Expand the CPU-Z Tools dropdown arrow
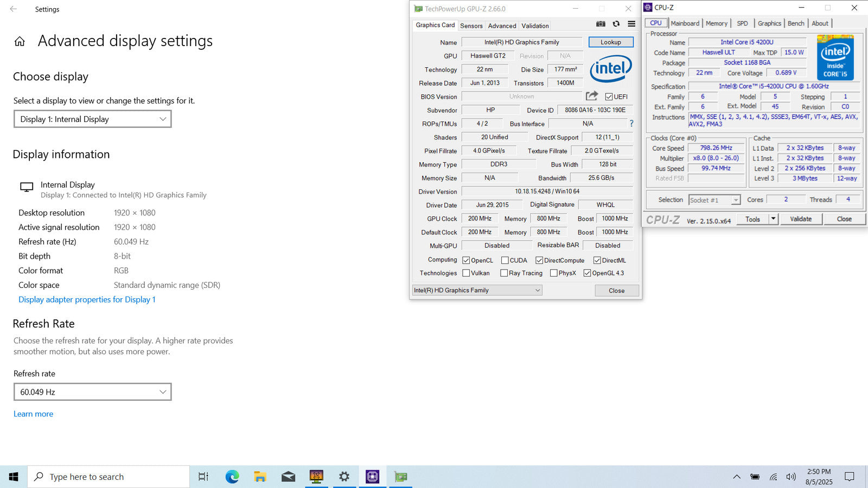The height and width of the screenshot is (488, 868). 774,219
